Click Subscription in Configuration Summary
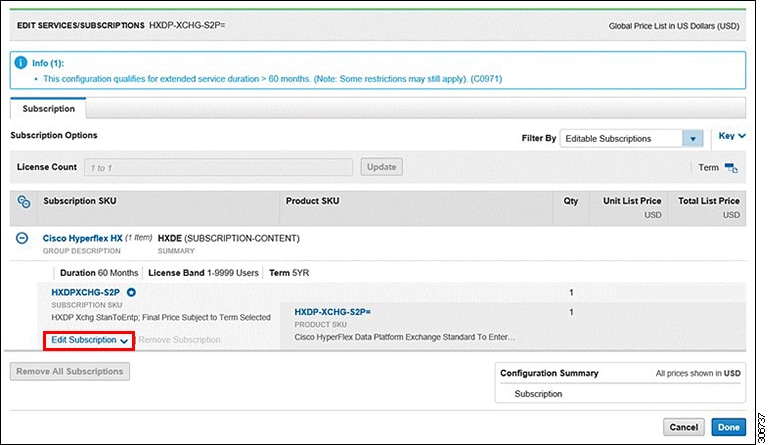The image size is (768, 445). pos(538,394)
